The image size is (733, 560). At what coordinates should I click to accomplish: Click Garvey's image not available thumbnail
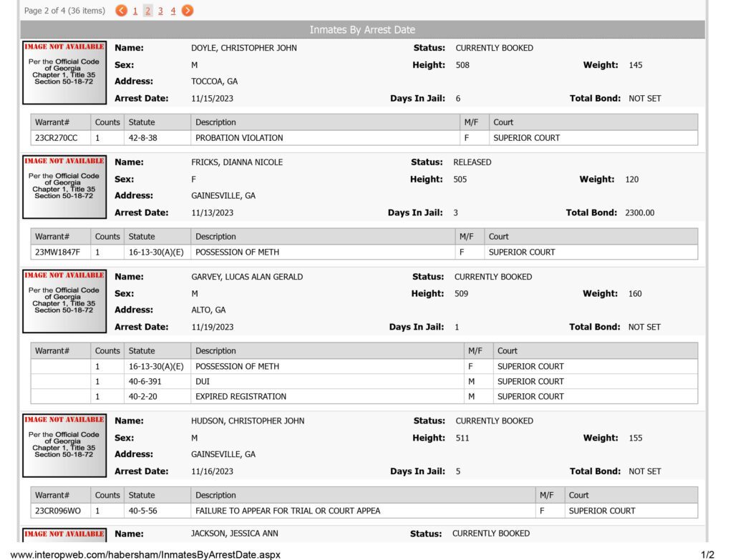coord(64,301)
